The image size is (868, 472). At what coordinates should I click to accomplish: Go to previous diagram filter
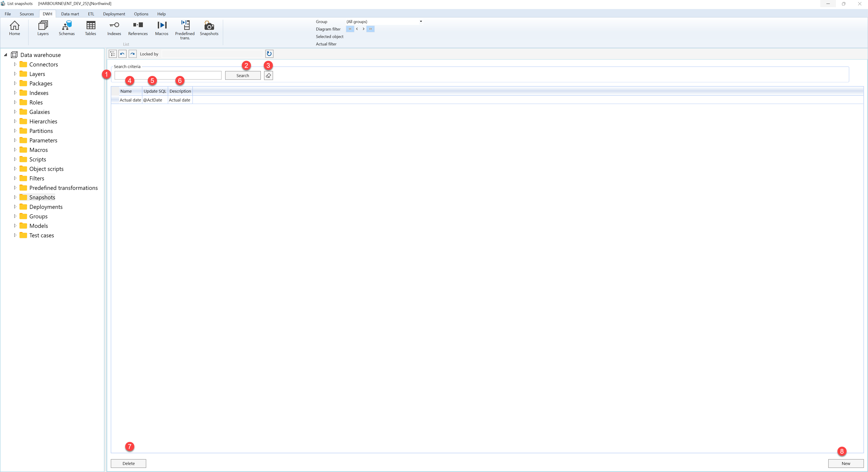coord(357,29)
